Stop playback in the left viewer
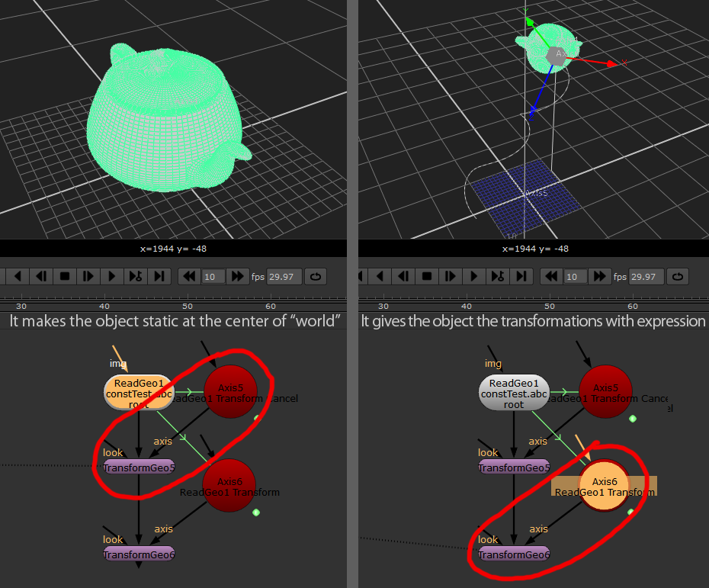Screen dimensions: 709x588 point(65,276)
